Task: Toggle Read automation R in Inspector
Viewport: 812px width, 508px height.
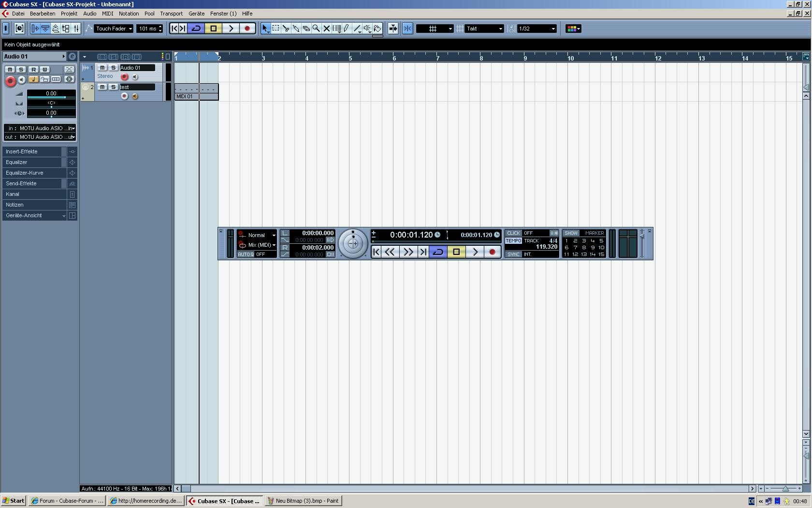Action: point(33,69)
